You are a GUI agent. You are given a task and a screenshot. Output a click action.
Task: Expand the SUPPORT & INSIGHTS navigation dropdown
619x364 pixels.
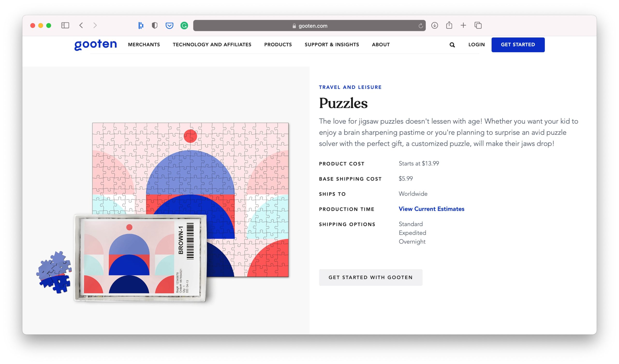pos(332,45)
